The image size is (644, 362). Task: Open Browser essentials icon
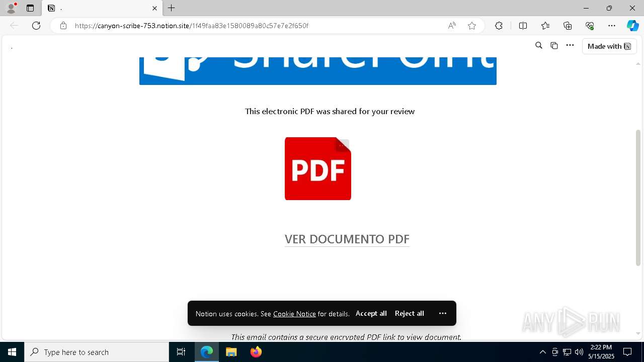590,26
